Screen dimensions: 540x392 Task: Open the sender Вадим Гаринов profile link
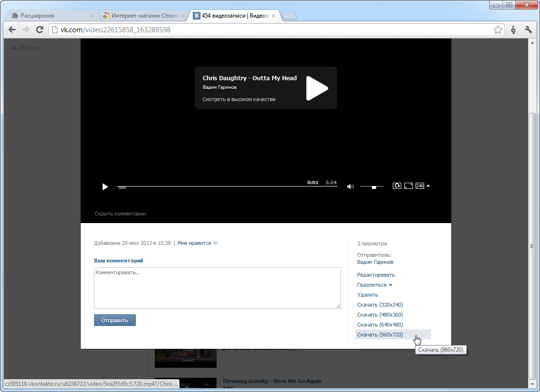[x=375, y=262]
